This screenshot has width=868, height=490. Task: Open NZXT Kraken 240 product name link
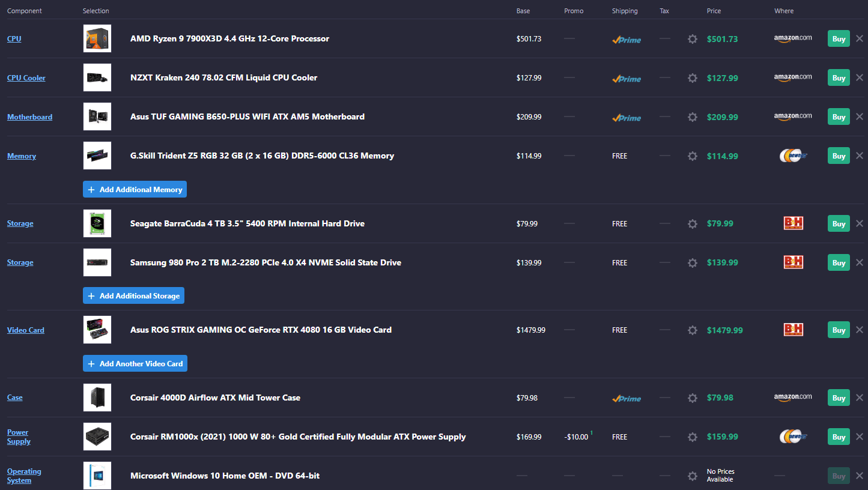click(223, 77)
